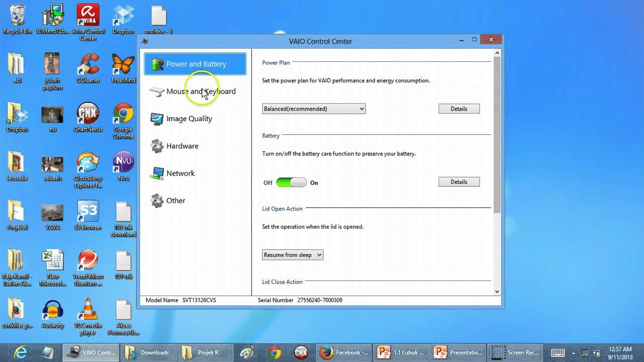The height and width of the screenshot is (362, 644).
Task: Select the Google Chrome desktop icon
Action: tap(123, 121)
